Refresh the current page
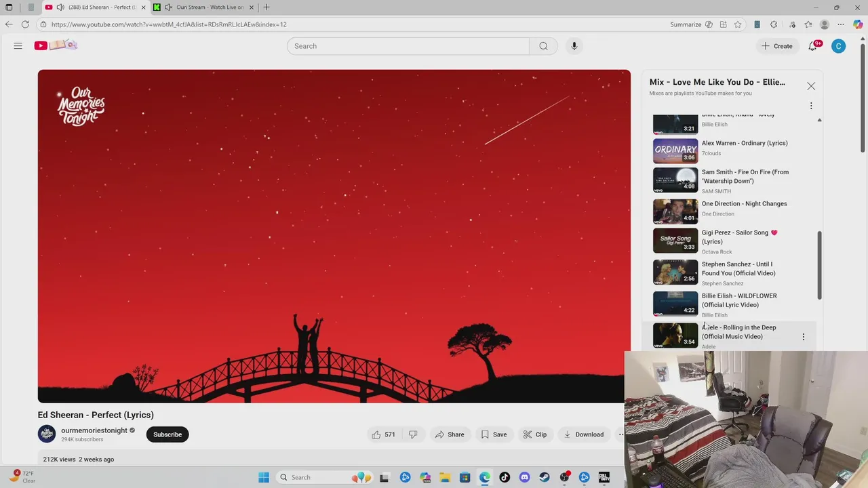The image size is (868, 488). (x=25, y=24)
